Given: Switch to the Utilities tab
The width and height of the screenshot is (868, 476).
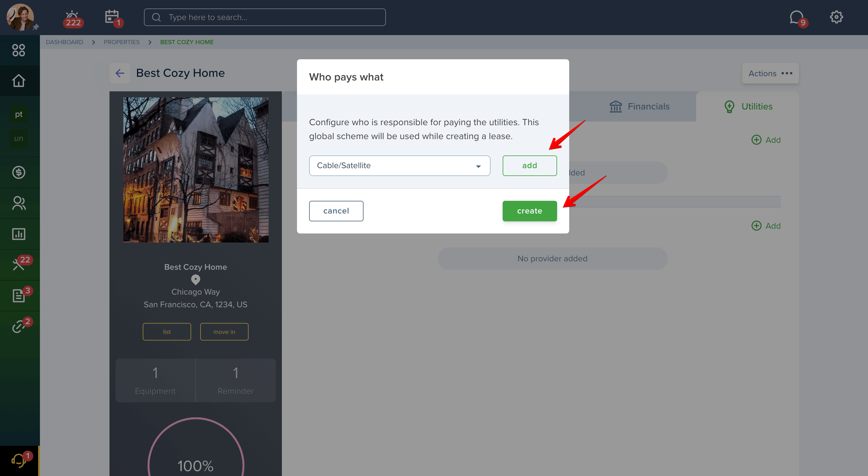Looking at the screenshot, I should 748,106.
